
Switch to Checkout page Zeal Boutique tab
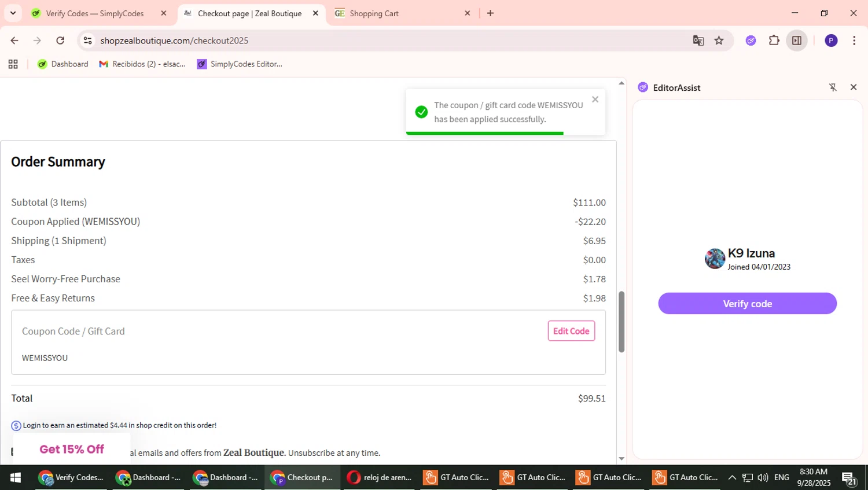point(249,13)
